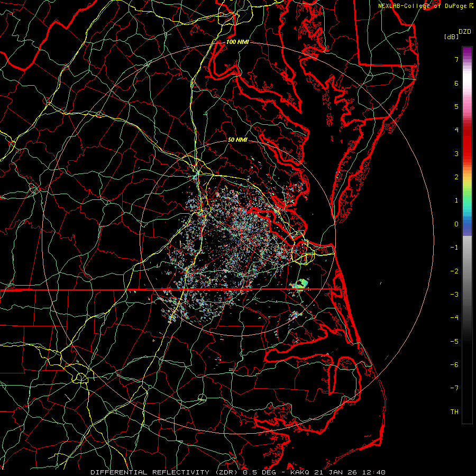Click the 100 NMI range ring label
Screen dimensions: 476x476
coord(237,42)
